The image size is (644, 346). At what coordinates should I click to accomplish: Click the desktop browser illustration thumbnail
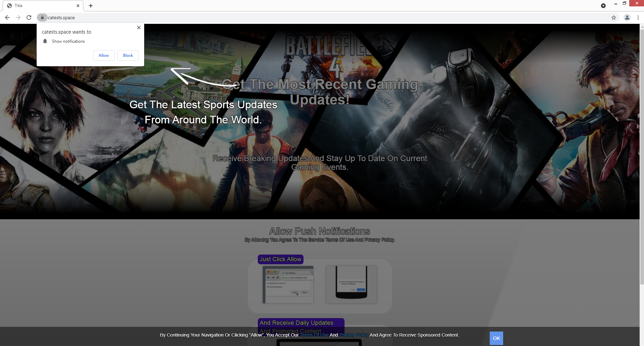tap(288, 284)
